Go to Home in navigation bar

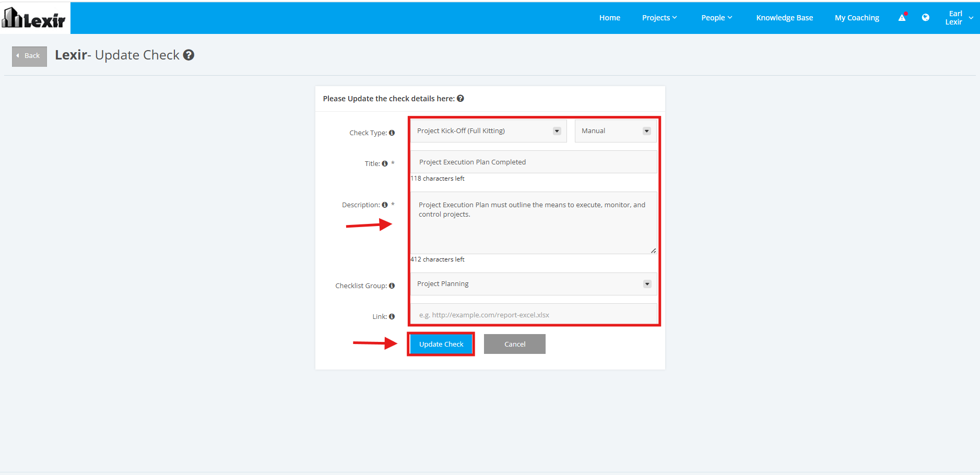(x=609, y=18)
